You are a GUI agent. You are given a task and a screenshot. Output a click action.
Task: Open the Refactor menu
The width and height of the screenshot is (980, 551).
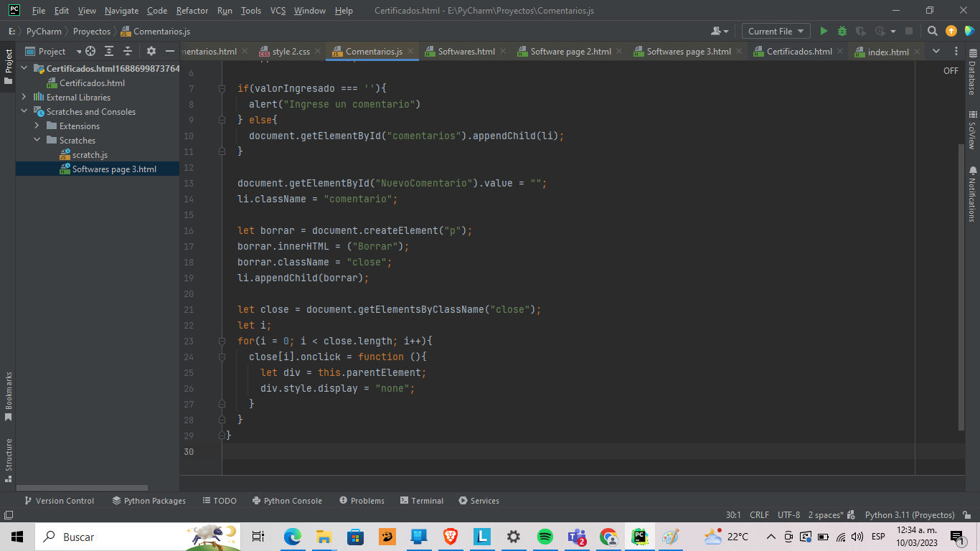click(192, 11)
